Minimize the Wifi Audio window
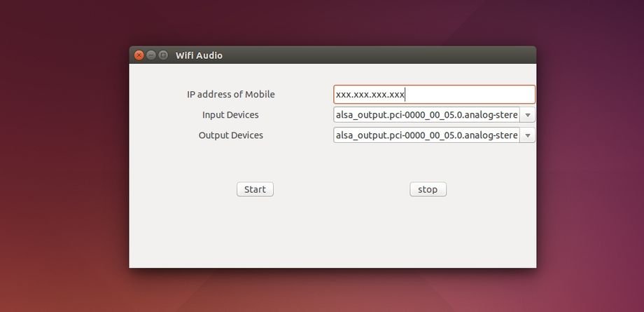The height and width of the screenshot is (312, 644). (x=150, y=55)
